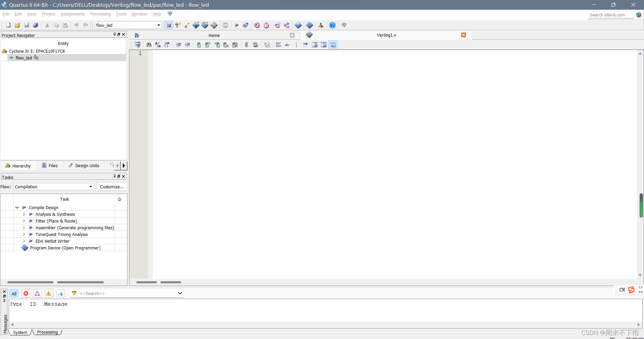Switch to the Design Units tab
644x339 pixels.
coord(84,165)
